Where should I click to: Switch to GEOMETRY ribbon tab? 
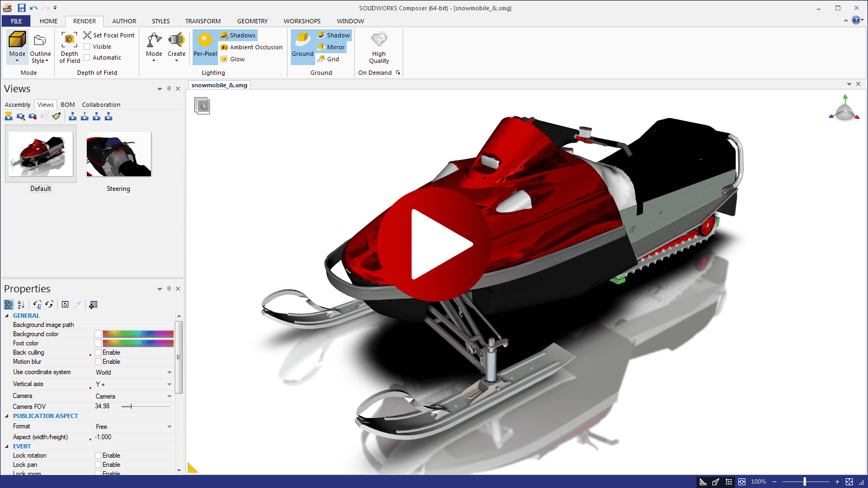pos(252,21)
